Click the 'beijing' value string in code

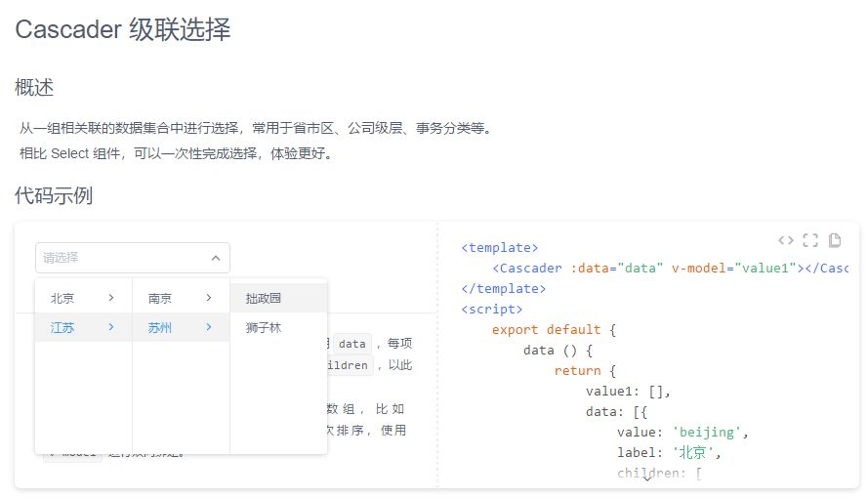(x=707, y=432)
